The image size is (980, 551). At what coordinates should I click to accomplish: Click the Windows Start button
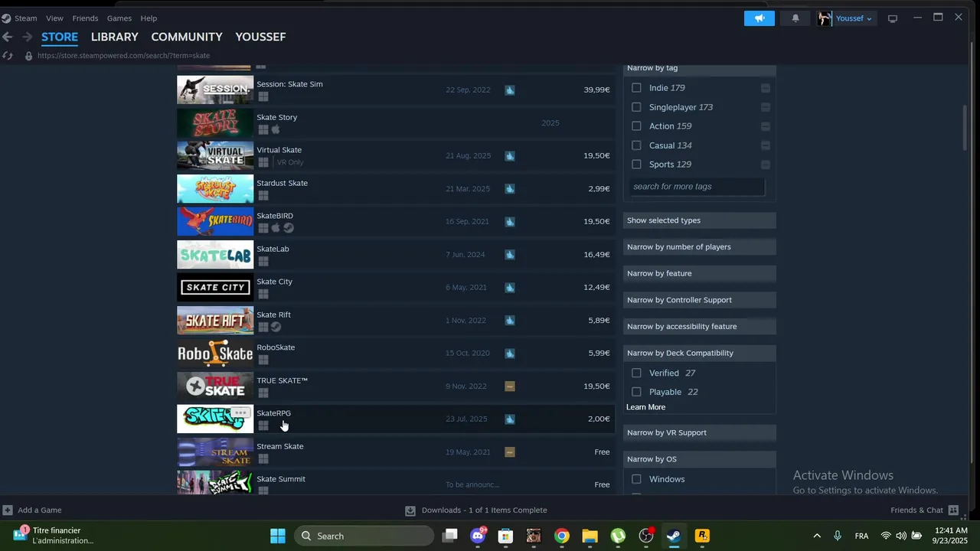[278, 536]
